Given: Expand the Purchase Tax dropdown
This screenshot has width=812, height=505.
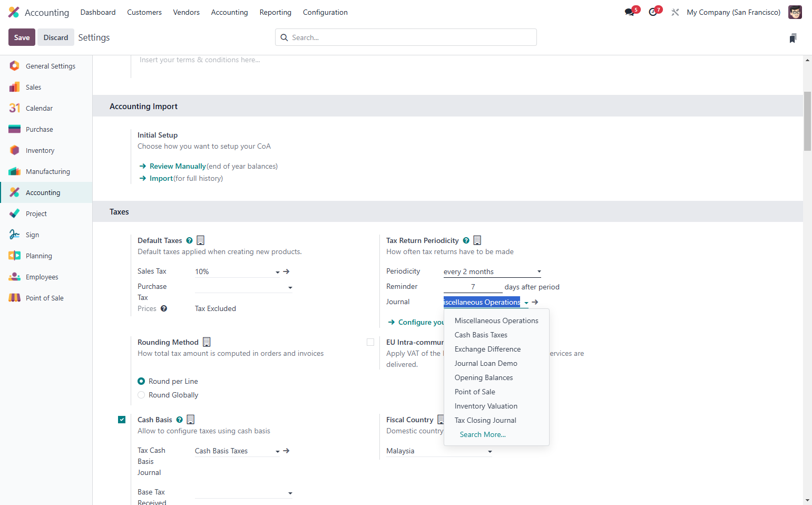Looking at the screenshot, I should (x=290, y=287).
